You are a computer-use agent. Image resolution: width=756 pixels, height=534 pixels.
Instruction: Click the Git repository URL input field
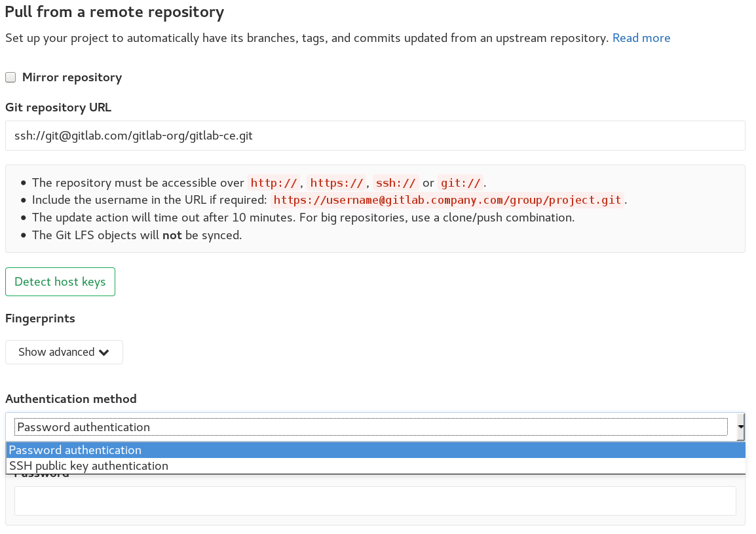pos(373,135)
